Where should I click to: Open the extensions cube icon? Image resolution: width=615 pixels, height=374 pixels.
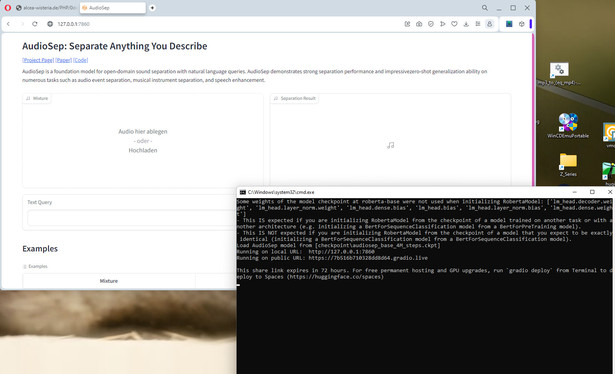click(x=522, y=24)
